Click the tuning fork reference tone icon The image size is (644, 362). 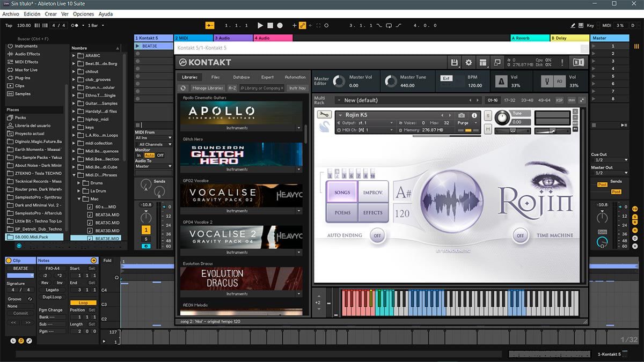pyautogui.click(x=546, y=82)
